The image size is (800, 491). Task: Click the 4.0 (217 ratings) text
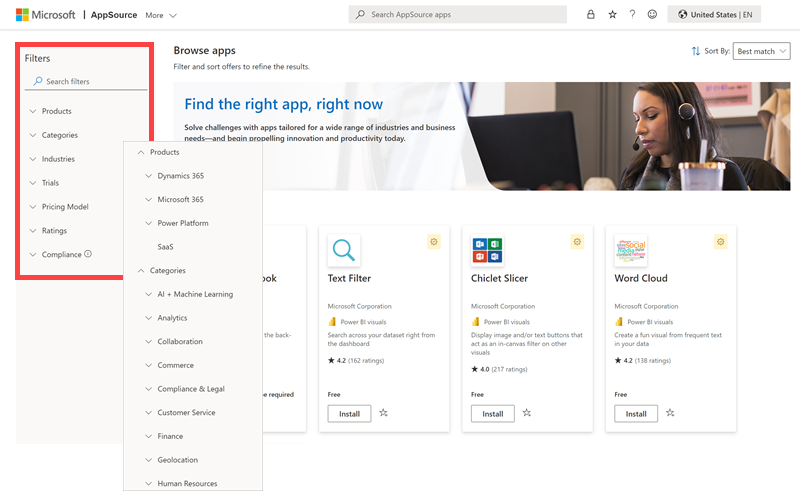click(499, 369)
